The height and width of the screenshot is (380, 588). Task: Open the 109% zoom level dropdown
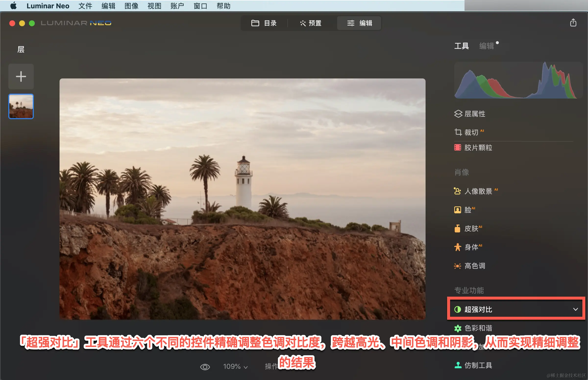tap(235, 367)
